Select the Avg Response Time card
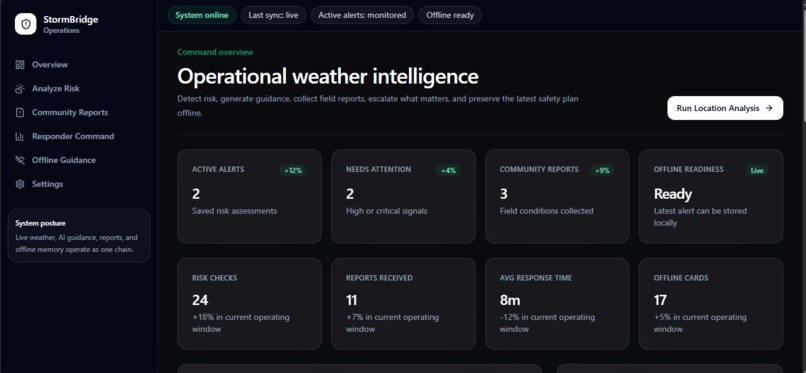Image resolution: width=806 pixels, height=373 pixels. pyautogui.click(x=557, y=304)
